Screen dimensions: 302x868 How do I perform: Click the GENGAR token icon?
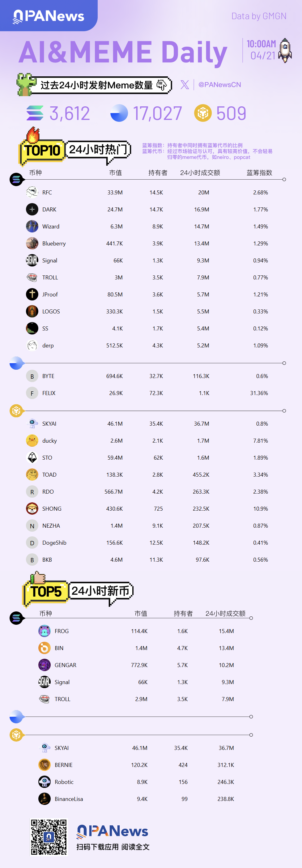tap(44, 665)
